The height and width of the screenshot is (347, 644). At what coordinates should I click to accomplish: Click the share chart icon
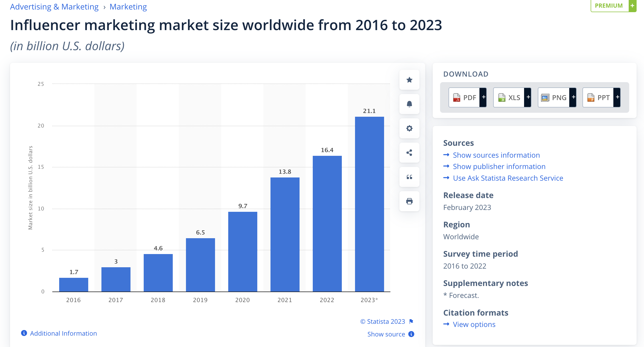(409, 153)
